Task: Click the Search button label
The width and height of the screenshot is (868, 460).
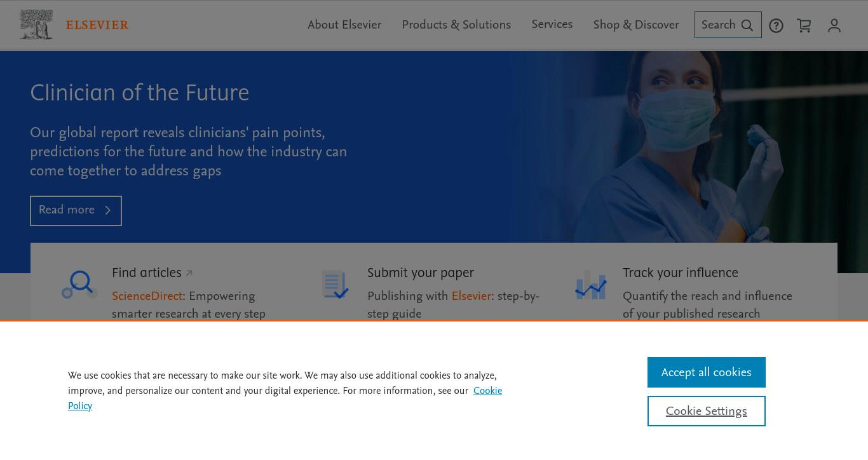Action: 718,25
